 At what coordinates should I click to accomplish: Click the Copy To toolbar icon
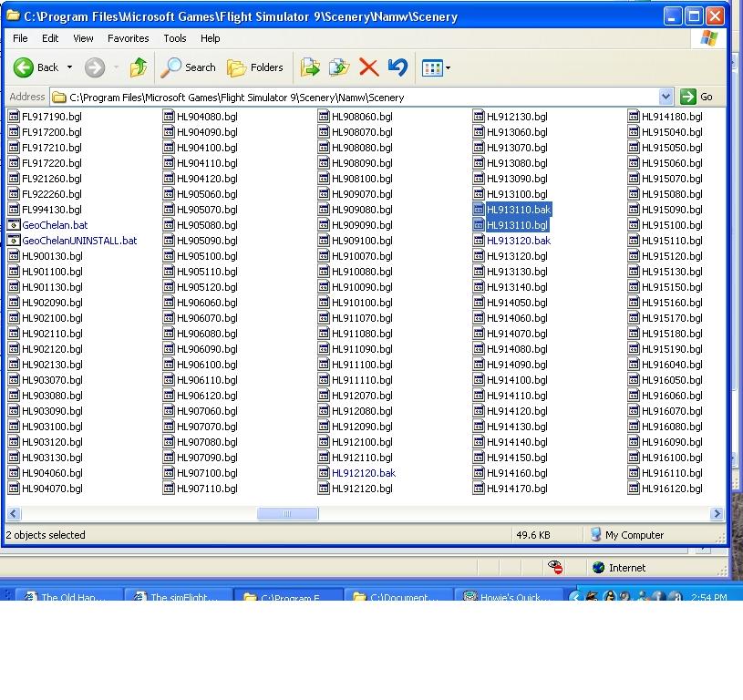pyautogui.click(x=339, y=67)
